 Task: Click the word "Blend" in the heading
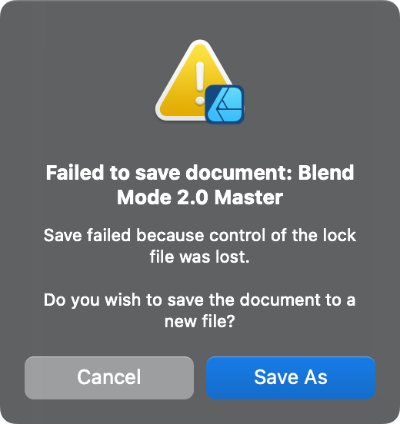[x=326, y=173]
